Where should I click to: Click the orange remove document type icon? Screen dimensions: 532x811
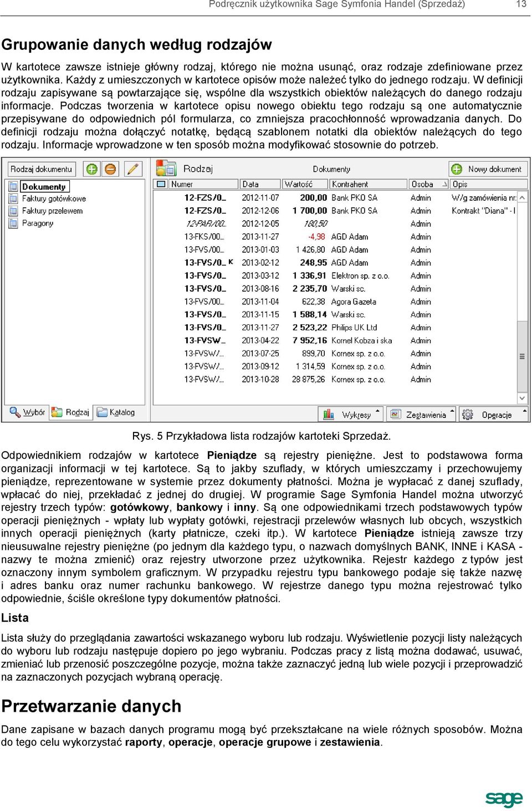(111, 169)
